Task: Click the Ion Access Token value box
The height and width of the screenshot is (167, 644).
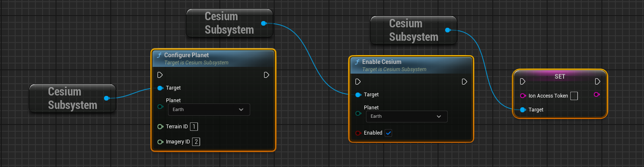Action: [x=574, y=96]
